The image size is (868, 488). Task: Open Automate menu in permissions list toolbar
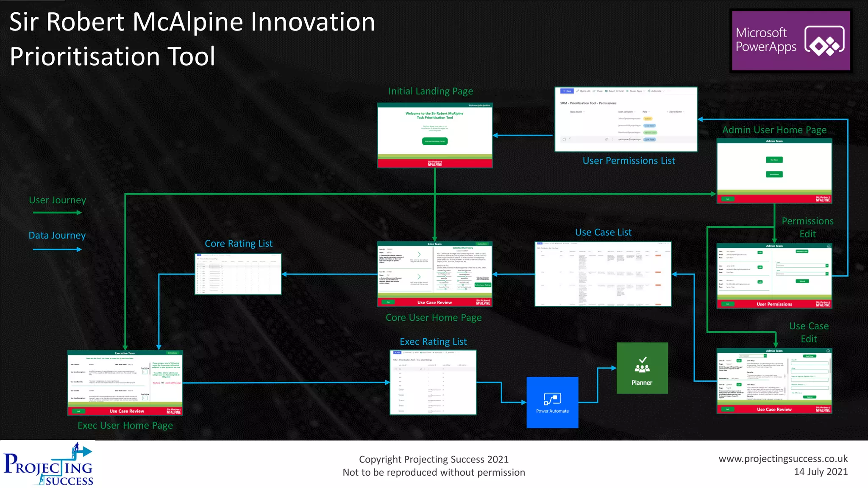pyautogui.click(x=656, y=91)
